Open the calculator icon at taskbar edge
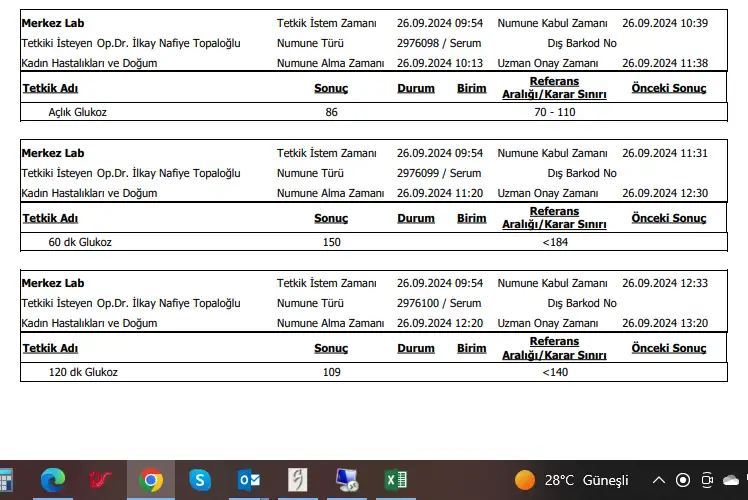Screen dimensions: 748x500 click(6, 481)
